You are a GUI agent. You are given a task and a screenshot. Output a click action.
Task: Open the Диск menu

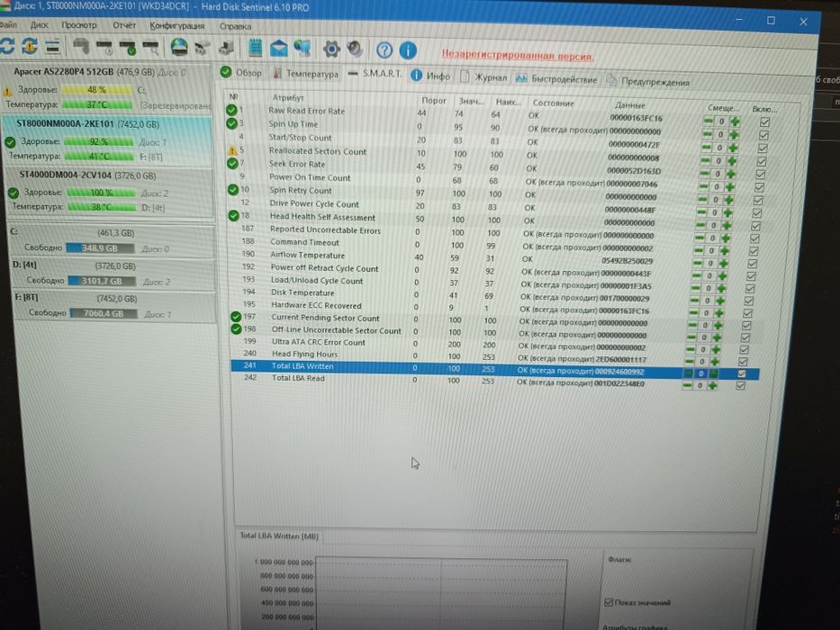(x=39, y=24)
